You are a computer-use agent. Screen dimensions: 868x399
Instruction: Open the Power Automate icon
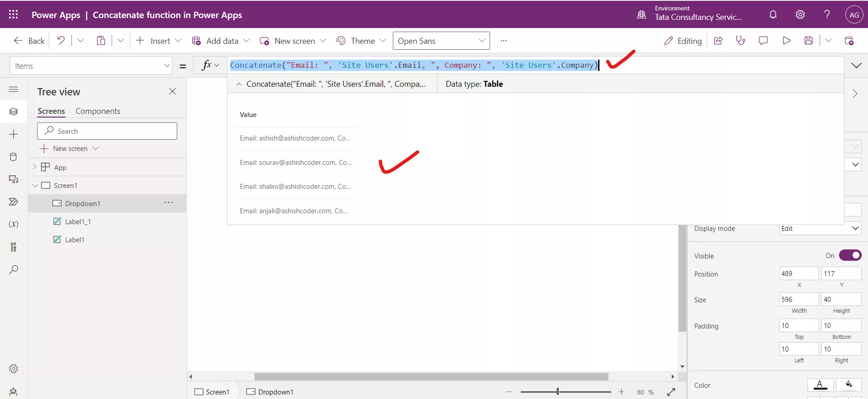(14, 202)
